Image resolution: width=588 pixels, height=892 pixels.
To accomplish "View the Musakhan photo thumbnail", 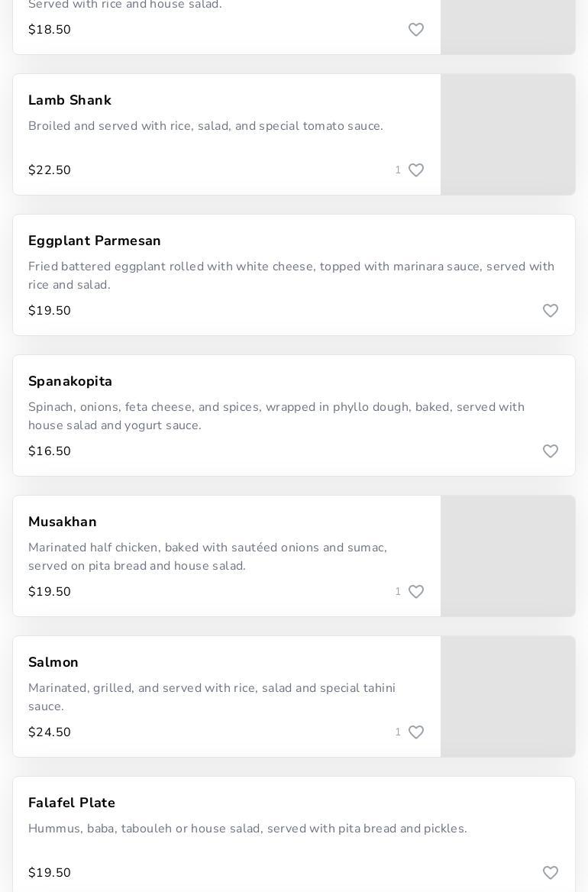I will click(508, 556).
